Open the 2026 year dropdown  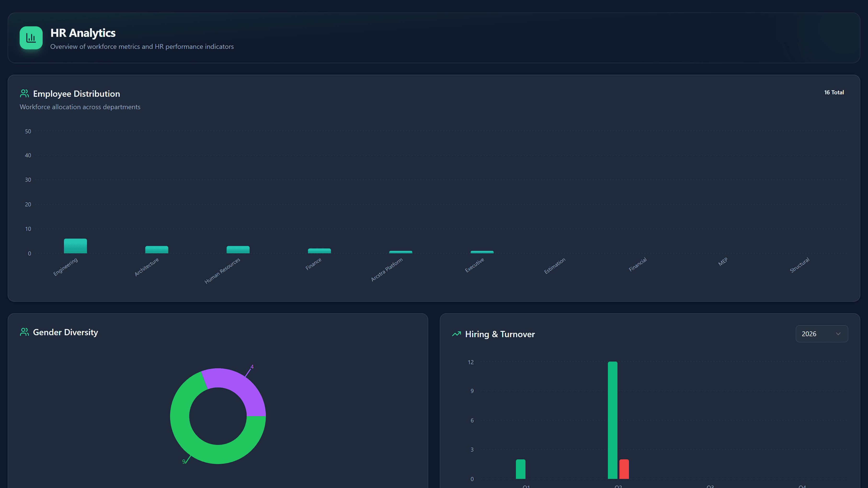coord(822,334)
